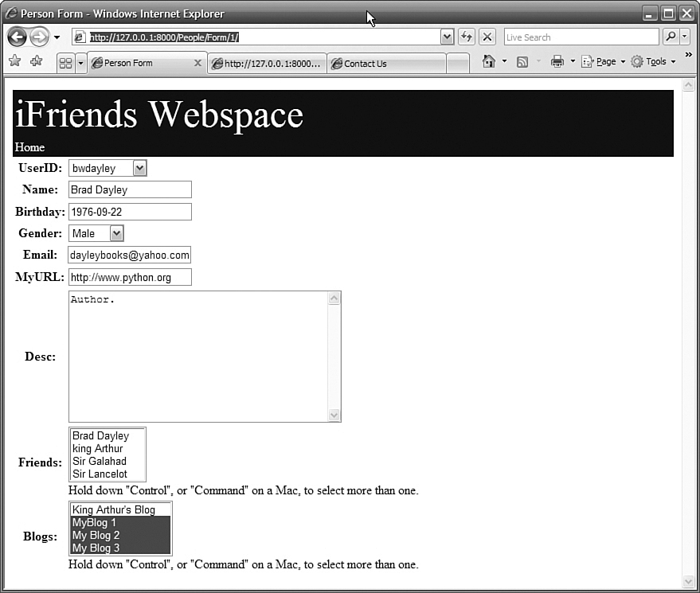The height and width of the screenshot is (593, 700).
Task: Click the MyURL input field
Action: coord(130,277)
